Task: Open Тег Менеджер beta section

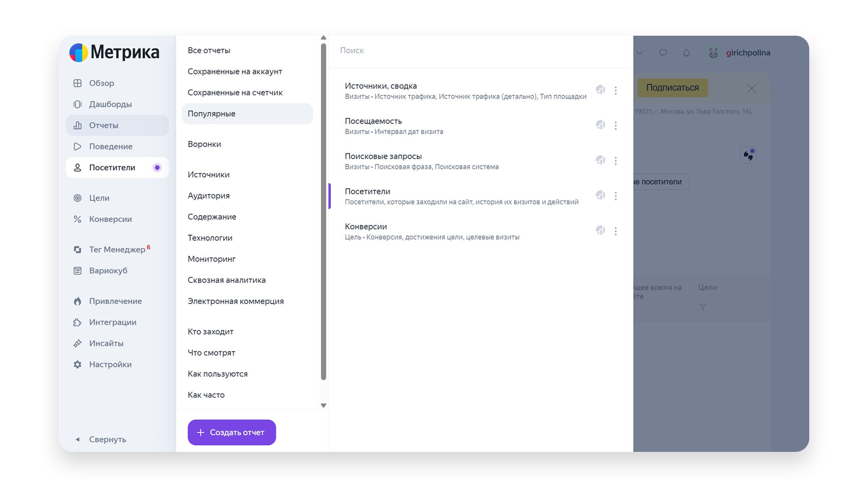Action: (x=118, y=249)
